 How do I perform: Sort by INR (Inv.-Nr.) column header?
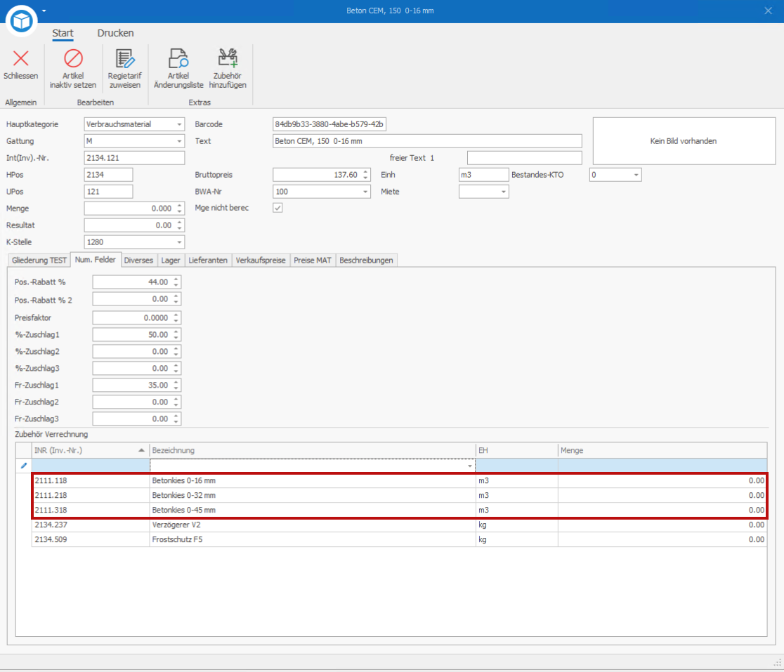pyautogui.click(x=90, y=450)
